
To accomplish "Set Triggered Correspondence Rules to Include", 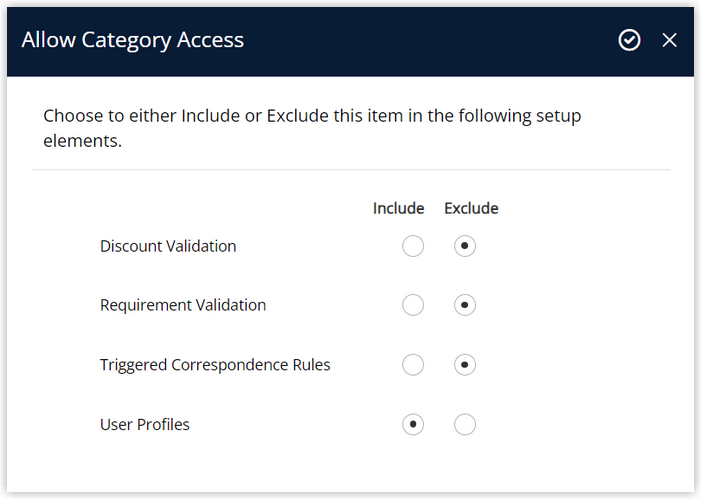I will click(x=413, y=365).
